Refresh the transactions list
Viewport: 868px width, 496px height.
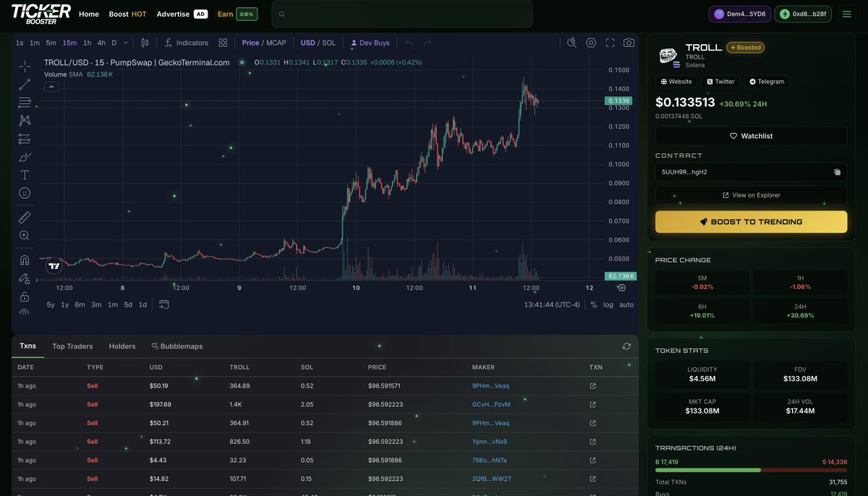pos(626,346)
